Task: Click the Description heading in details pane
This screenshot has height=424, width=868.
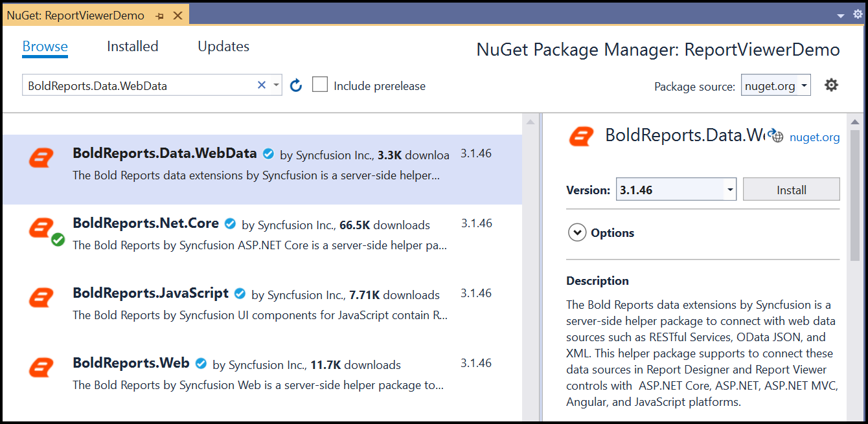Action: click(x=597, y=281)
